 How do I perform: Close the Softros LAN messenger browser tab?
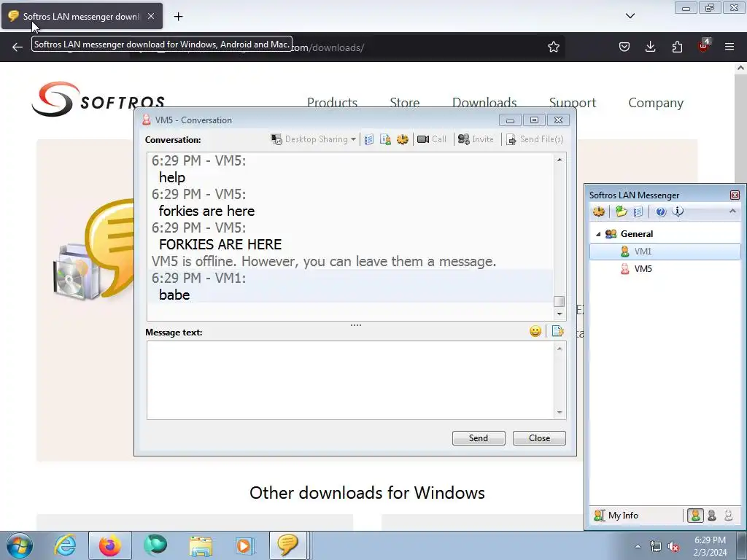[x=150, y=16]
